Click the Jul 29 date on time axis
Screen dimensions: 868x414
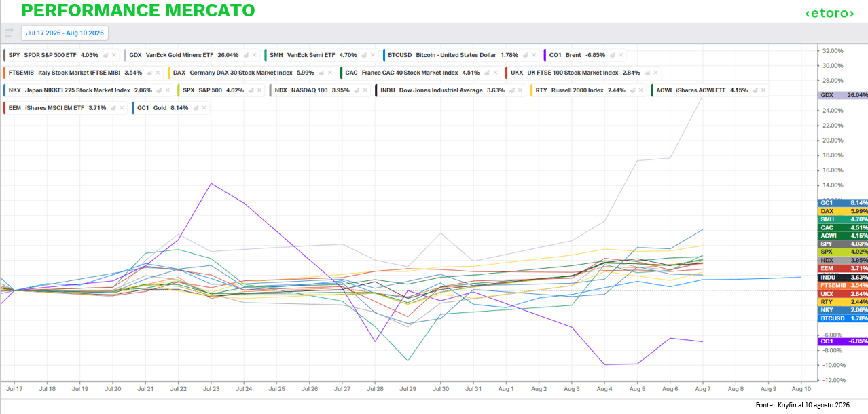coord(408,390)
